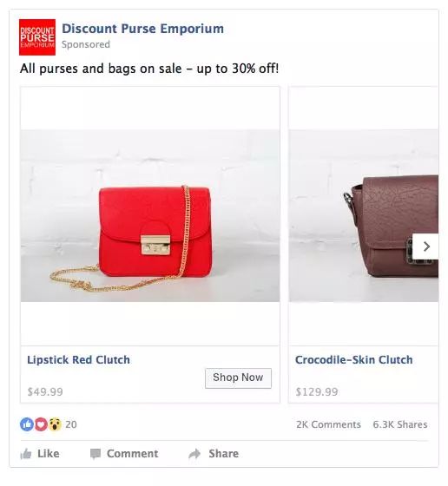This screenshot has height=486, width=448.
Task: View the brown crocodile-skin purse image
Action: click(364, 216)
